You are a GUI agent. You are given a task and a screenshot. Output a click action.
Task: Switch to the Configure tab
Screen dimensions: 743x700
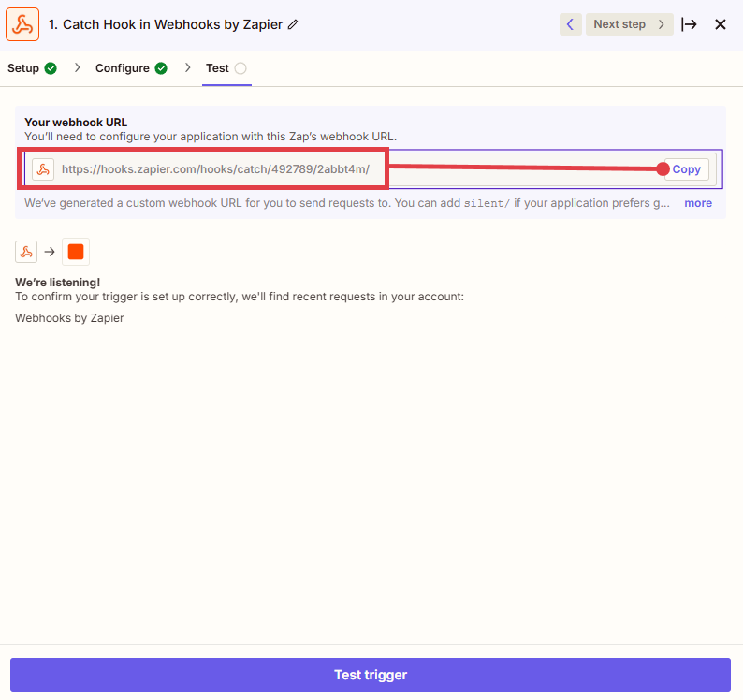(122, 68)
